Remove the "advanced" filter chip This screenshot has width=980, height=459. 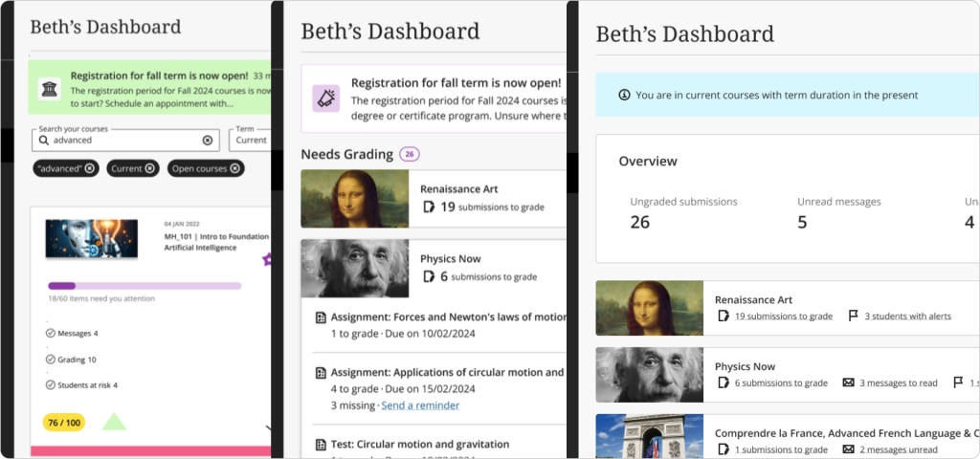(x=90, y=168)
